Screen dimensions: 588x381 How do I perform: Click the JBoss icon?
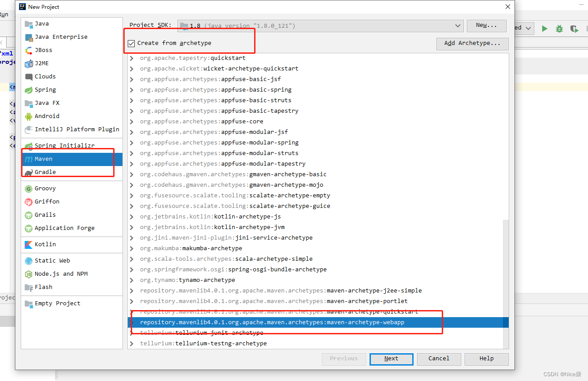tap(29, 50)
